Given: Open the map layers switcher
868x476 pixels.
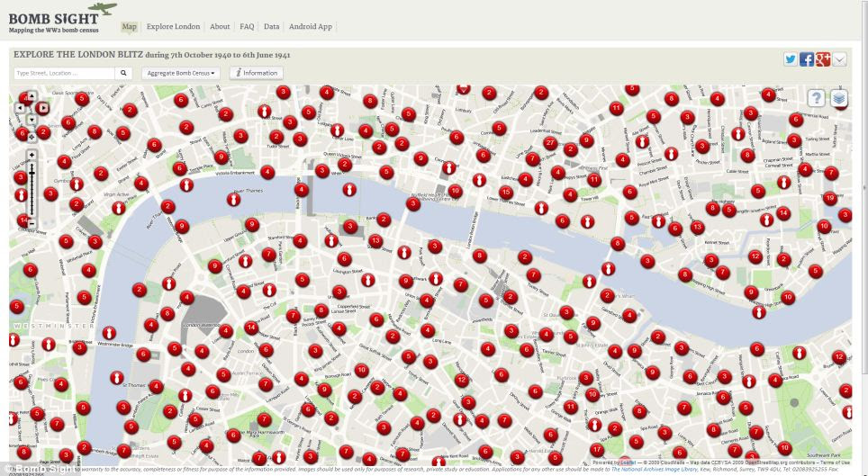Looking at the screenshot, I should 839,98.
